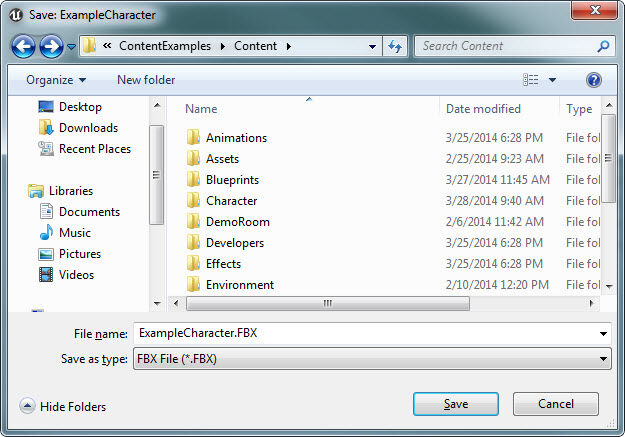Select Recent Places in the navigation pane
Screen dimensions: 625x437
(x=94, y=149)
